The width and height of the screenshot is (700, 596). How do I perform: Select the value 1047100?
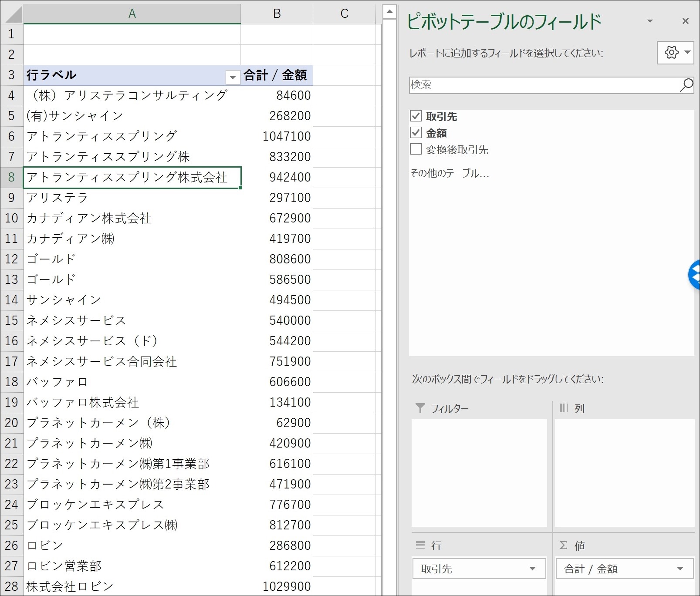click(277, 136)
